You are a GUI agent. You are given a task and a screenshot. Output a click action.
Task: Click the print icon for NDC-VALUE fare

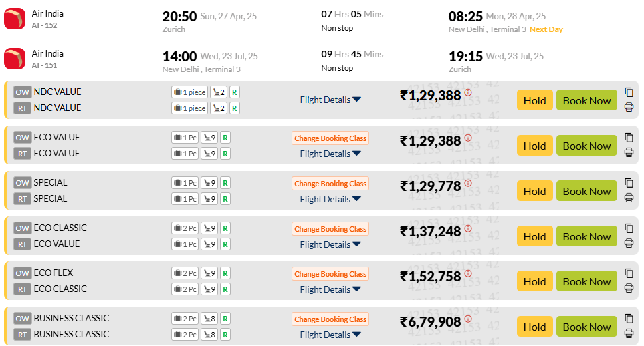629,107
